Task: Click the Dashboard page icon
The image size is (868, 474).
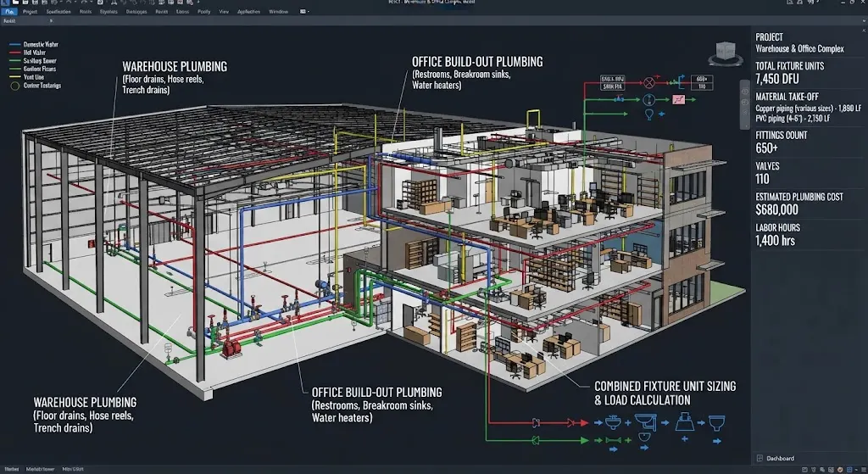Action: pos(759,458)
